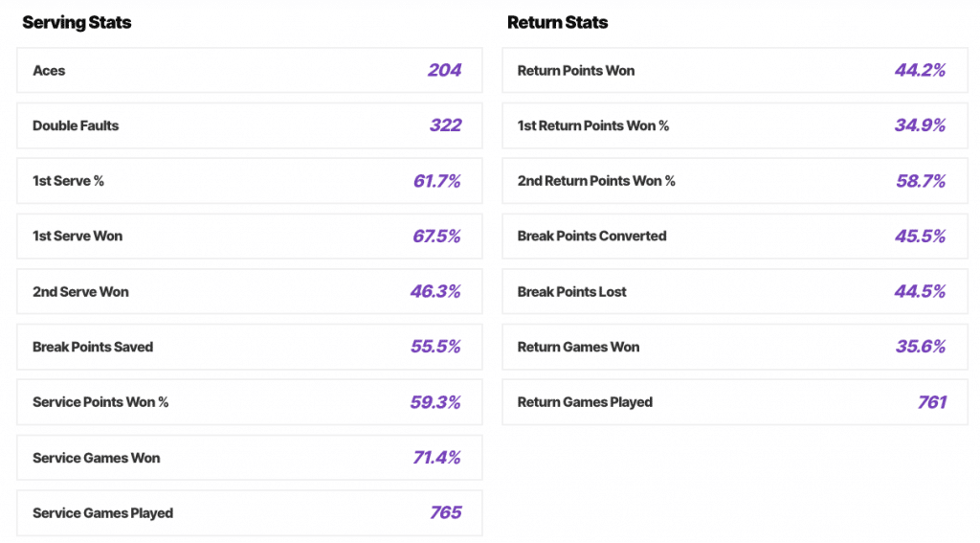Image resolution: width=980 pixels, height=543 pixels.
Task: Click the Break Points Converted row
Action: [735, 236]
